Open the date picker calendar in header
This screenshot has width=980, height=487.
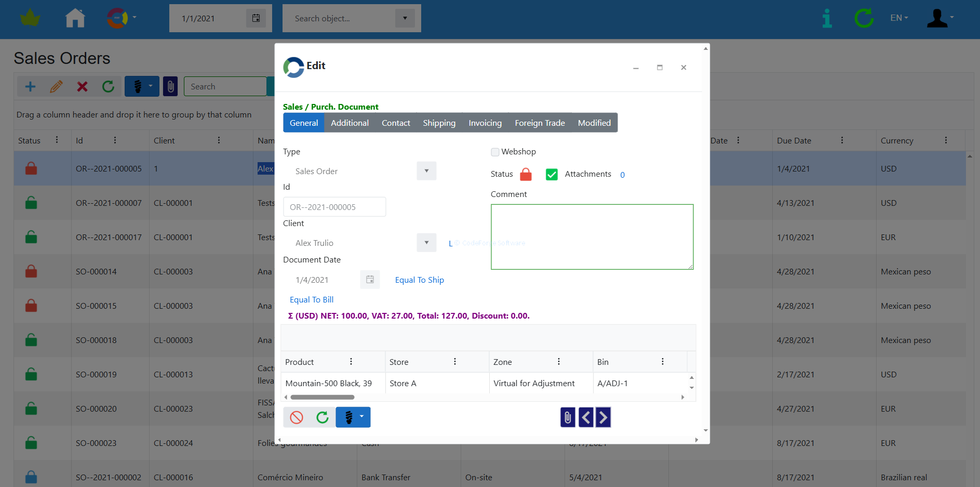coord(256,18)
